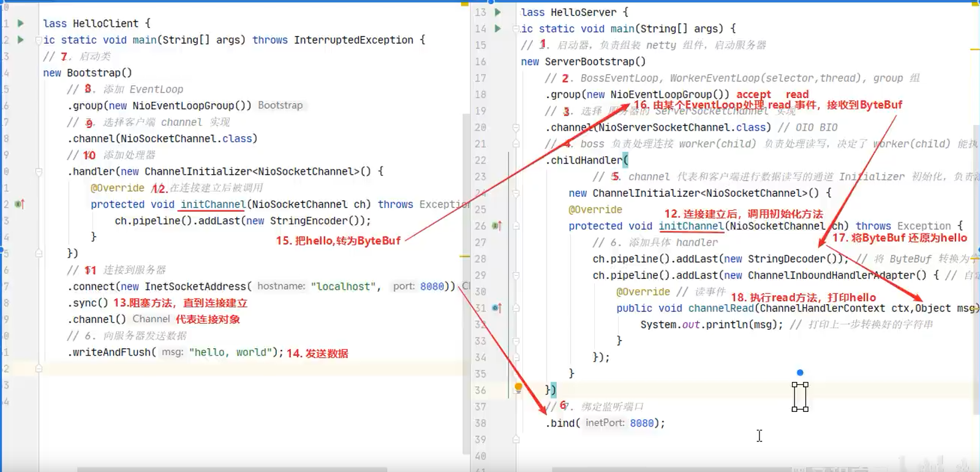Viewport: 980px width, 472px height.
Task: Click the 'inetPort:' hint in bind call
Action: (605, 423)
